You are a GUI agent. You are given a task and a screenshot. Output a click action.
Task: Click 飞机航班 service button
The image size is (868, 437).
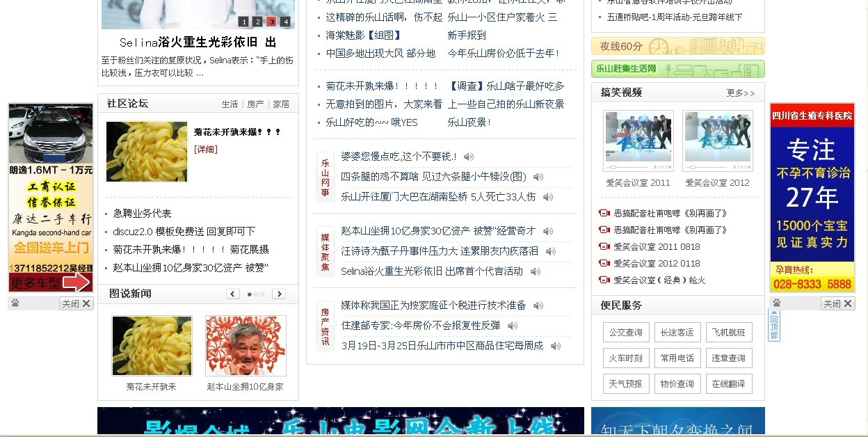[x=728, y=333]
